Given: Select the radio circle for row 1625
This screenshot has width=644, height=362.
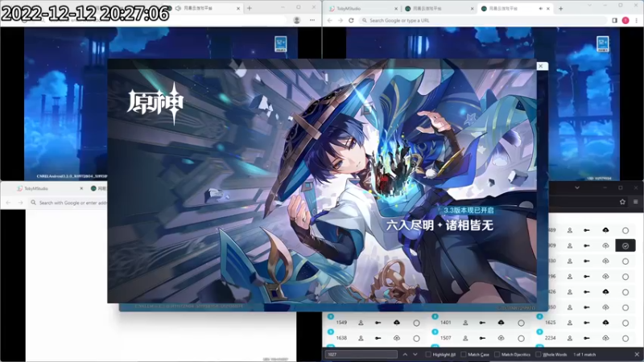Looking at the screenshot, I should [625, 323].
